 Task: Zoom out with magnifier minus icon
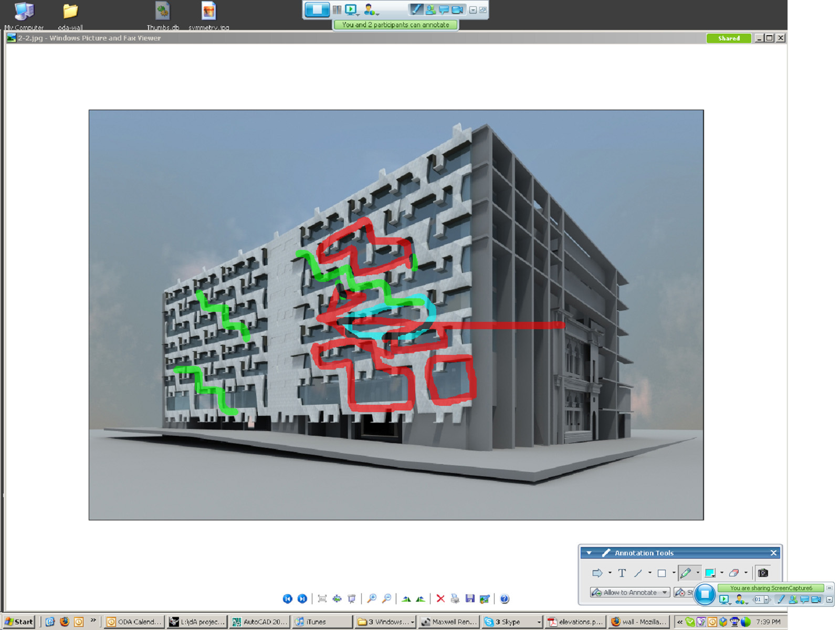[x=386, y=598]
